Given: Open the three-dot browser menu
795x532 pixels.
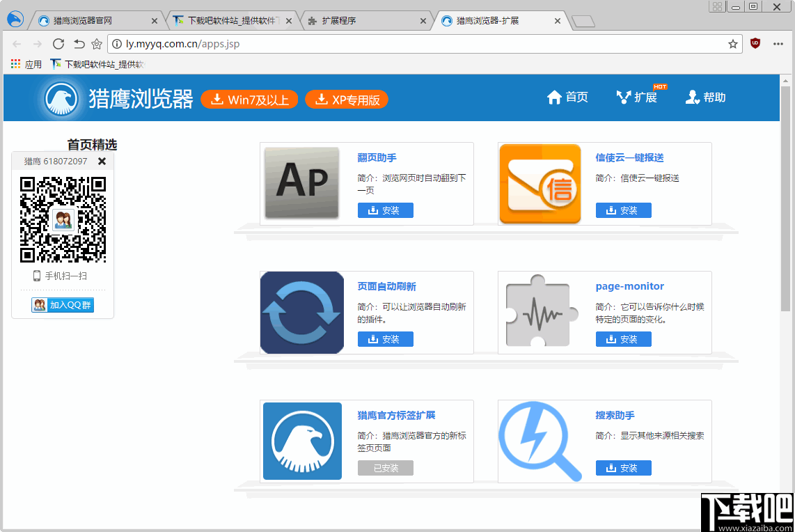Looking at the screenshot, I should [778, 44].
